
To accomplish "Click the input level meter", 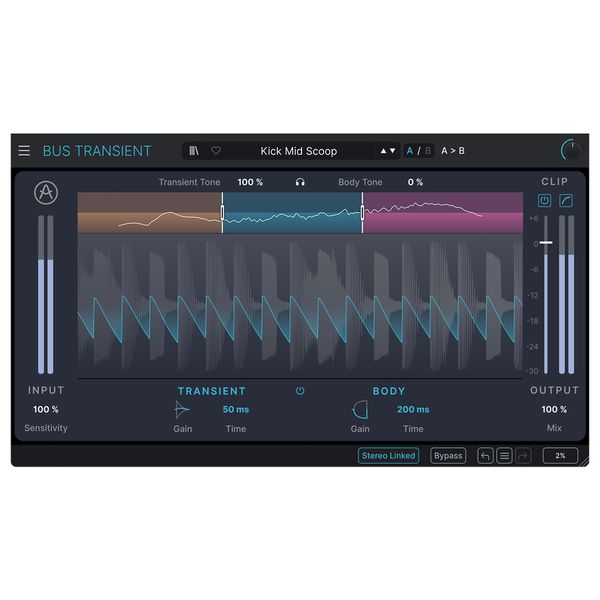I will [x=46, y=294].
